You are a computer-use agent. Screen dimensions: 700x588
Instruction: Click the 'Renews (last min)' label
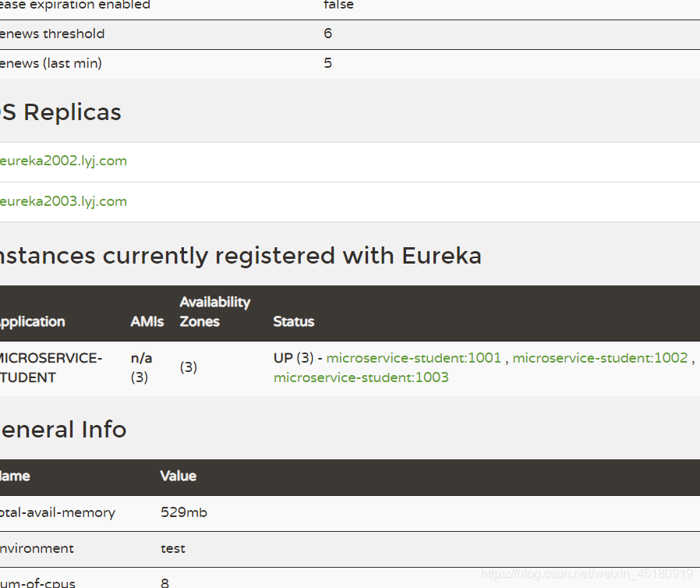pos(51,63)
